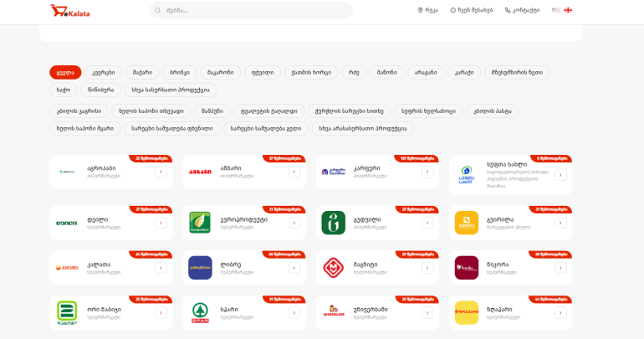Screen dimensions: 644x339
Task: Choose the 'შამპუნი' category chip
Action: [212, 111]
